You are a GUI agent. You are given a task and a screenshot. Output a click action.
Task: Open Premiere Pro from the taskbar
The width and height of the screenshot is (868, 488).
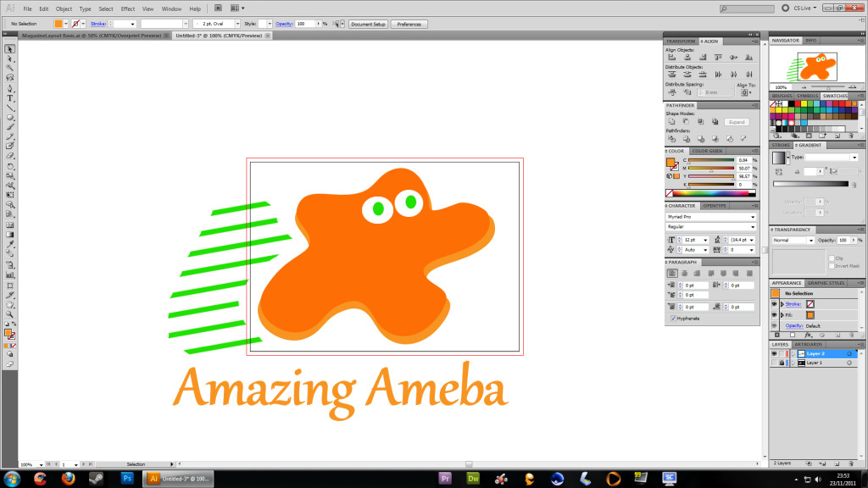tap(444, 479)
